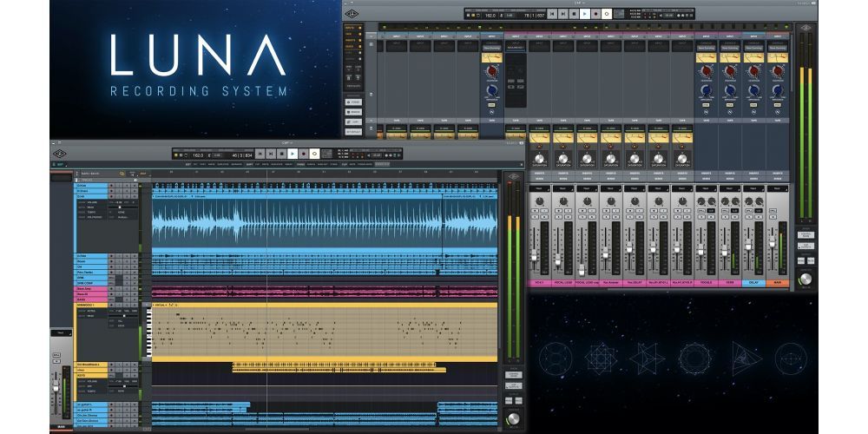This screenshot has height=434, width=868.
Task: Click red saturation knob on rightmost Neve Summing strip
Action: click(x=778, y=71)
